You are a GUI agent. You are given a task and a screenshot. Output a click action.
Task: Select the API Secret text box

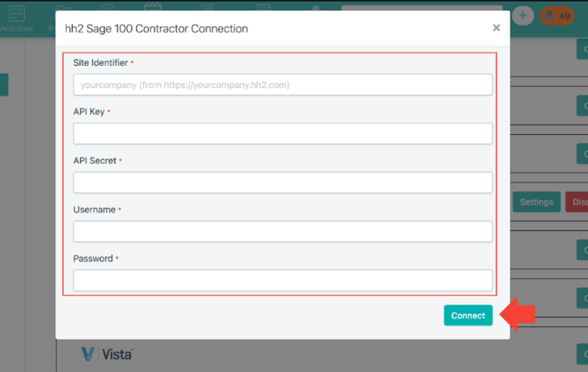pyautogui.click(x=283, y=182)
